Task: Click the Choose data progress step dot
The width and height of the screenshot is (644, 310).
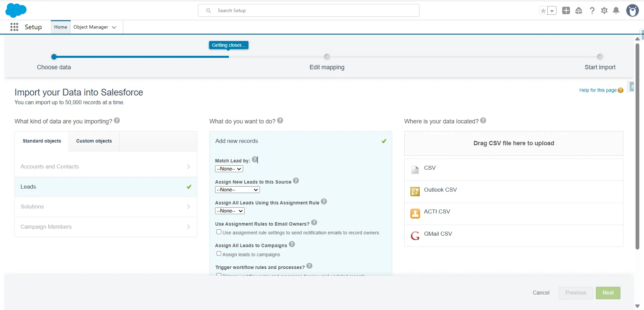Action: point(54,57)
